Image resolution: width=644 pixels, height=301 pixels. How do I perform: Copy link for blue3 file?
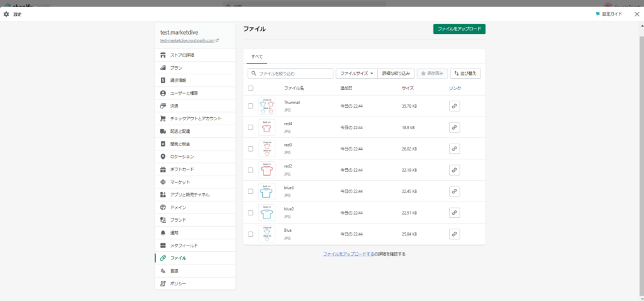click(454, 191)
